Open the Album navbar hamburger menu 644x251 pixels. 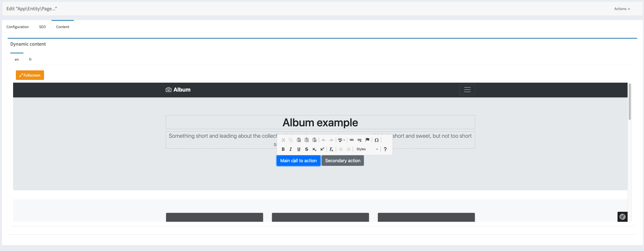pyautogui.click(x=467, y=90)
